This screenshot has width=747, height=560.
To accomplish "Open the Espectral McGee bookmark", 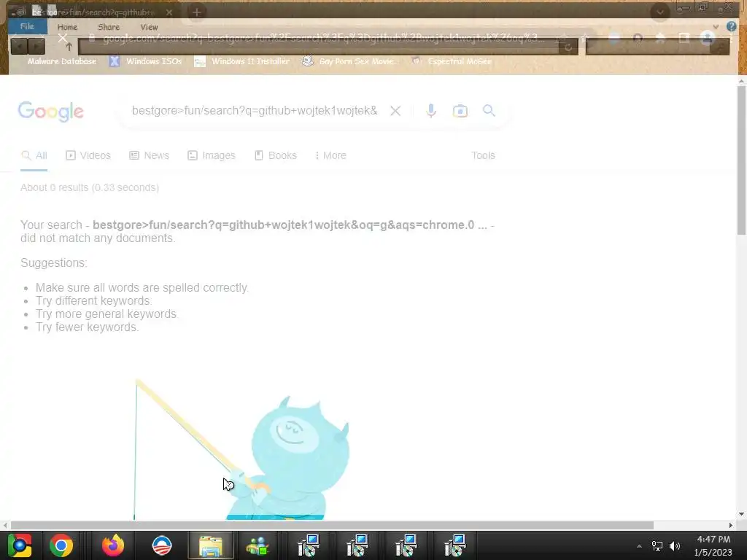I will 451,61.
